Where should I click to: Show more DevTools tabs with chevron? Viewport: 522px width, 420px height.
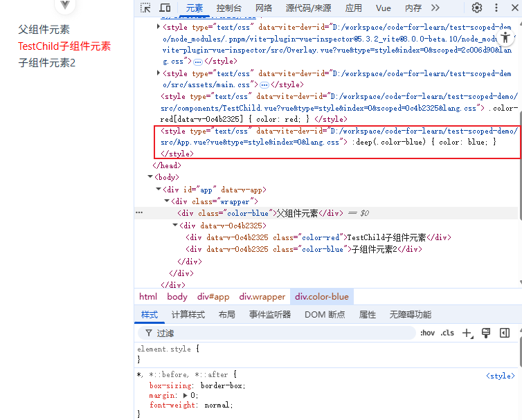[x=435, y=8]
